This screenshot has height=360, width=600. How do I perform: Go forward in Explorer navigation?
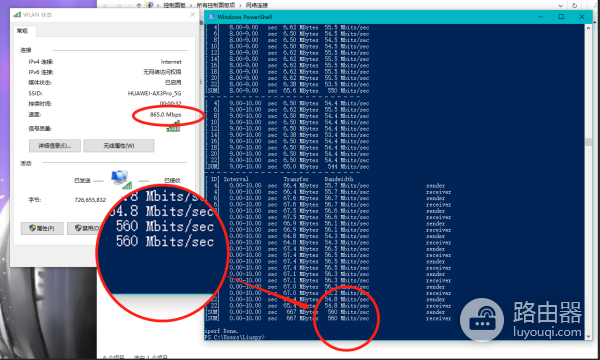click(118, 5)
